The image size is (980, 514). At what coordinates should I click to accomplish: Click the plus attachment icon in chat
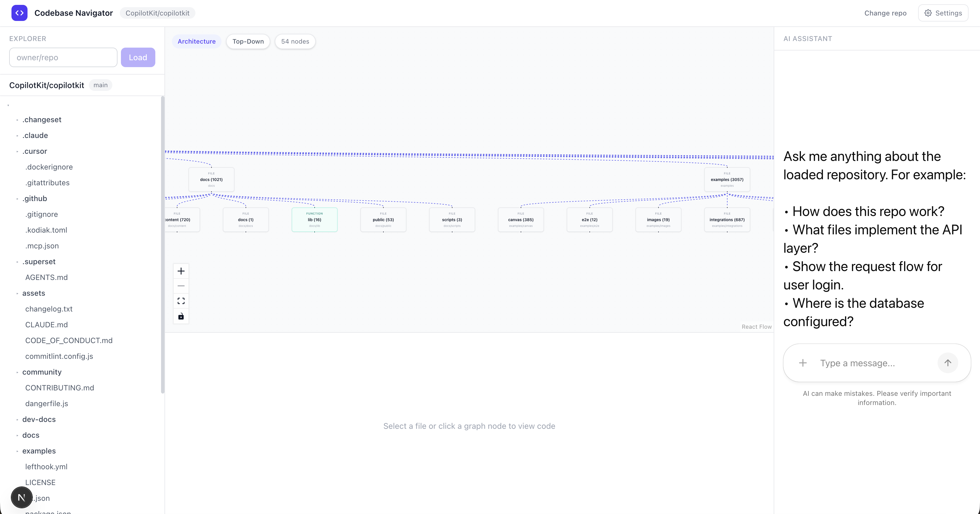click(x=803, y=363)
